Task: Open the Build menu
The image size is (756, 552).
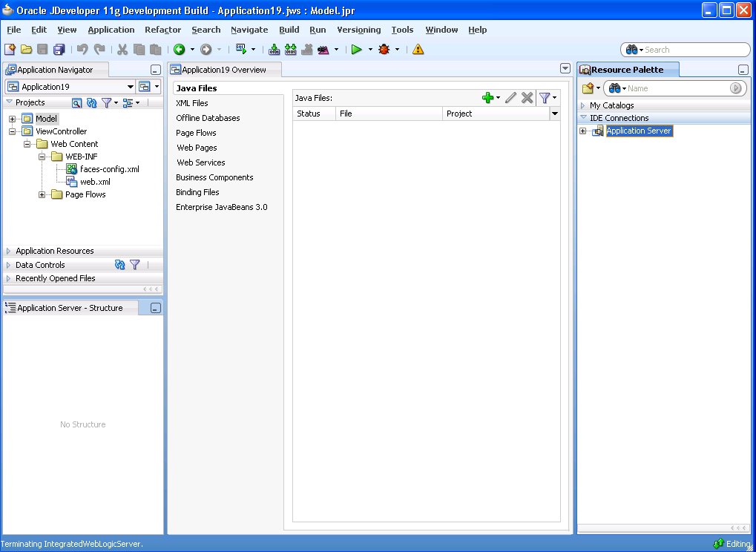Action: tap(289, 30)
